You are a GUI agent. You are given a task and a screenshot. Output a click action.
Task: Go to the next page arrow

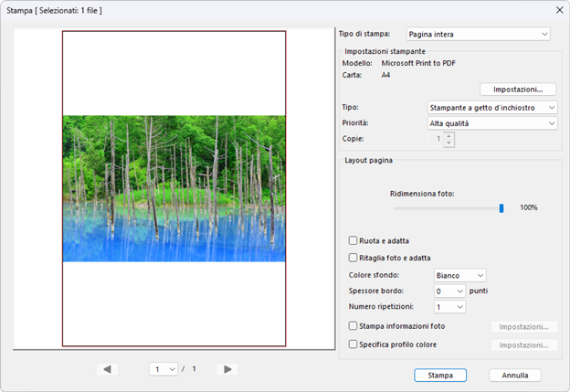[x=227, y=369]
